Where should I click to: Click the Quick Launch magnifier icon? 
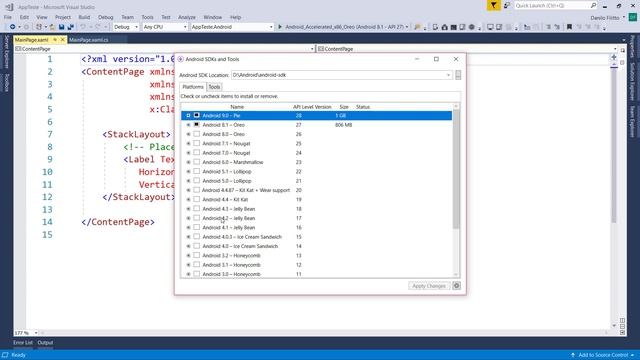593,5
